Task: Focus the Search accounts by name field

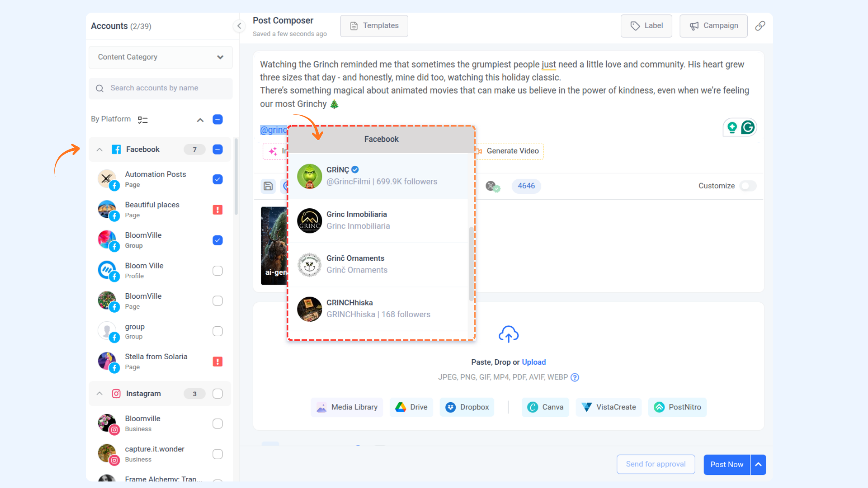Action: point(160,88)
